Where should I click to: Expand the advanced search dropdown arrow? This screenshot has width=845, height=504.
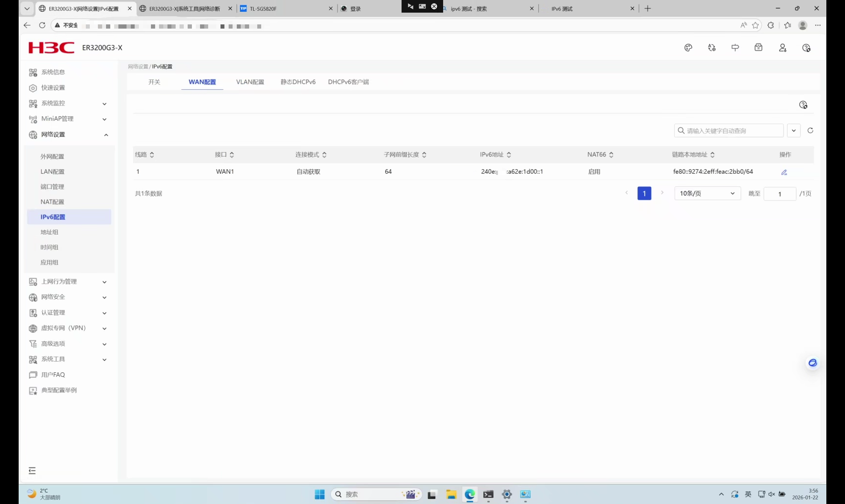click(x=793, y=130)
